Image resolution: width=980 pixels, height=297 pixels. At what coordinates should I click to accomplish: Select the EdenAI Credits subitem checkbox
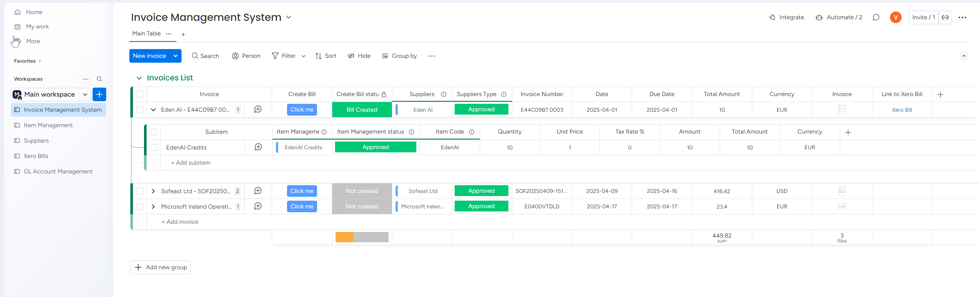coord(154,147)
